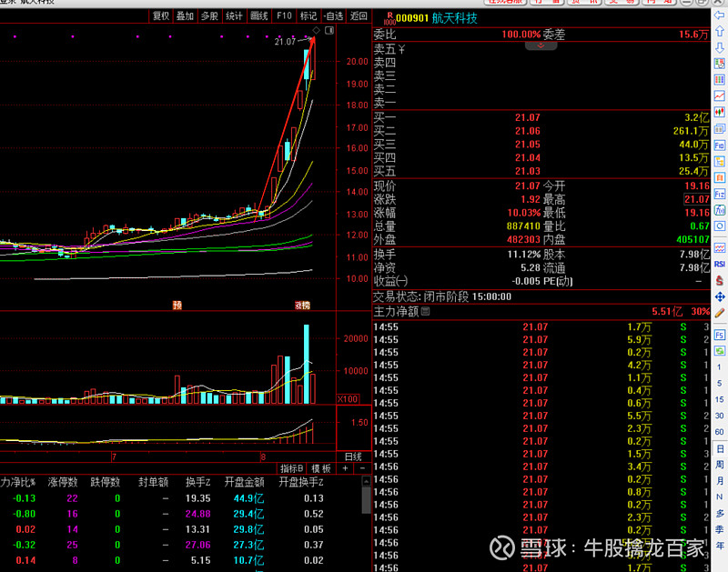Click the red dollar sign icon
Image resolution: width=728 pixels, height=572 pixels.
719,280
